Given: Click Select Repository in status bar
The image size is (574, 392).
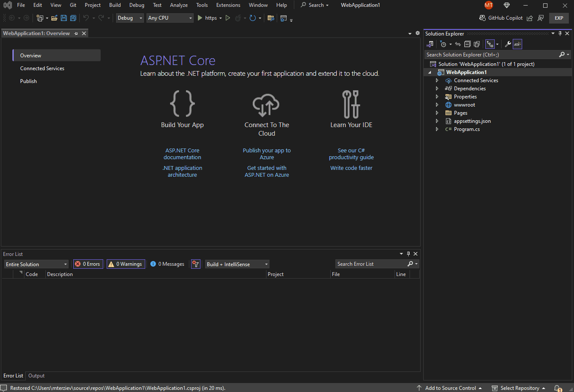Looking at the screenshot, I should pyautogui.click(x=519, y=388).
